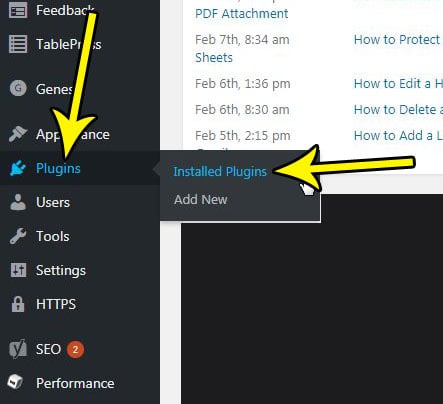Click the SEO notification badge showing 2

click(x=75, y=349)
